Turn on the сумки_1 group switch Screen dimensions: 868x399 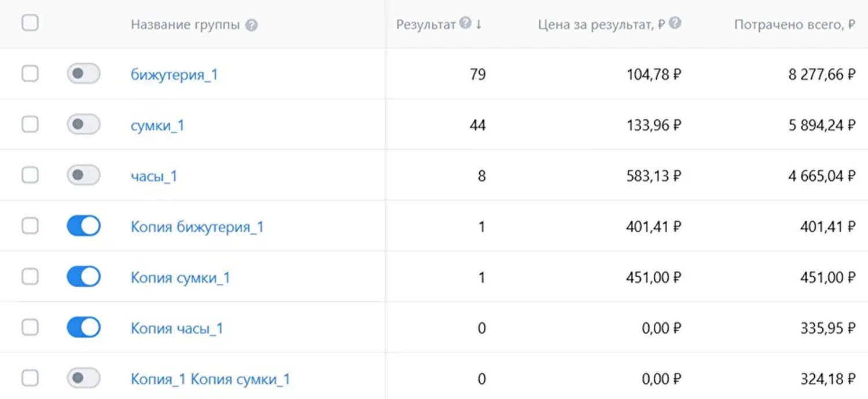[x=83, y=125]
